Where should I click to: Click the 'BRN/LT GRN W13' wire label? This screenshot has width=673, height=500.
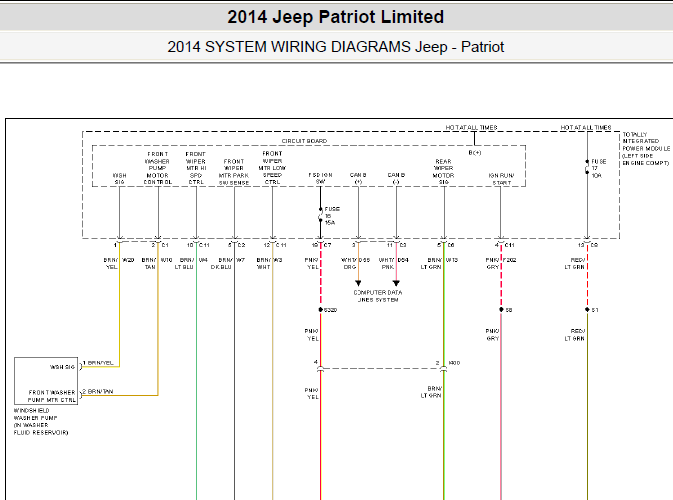pyautogui.click(x=439, y=263)
